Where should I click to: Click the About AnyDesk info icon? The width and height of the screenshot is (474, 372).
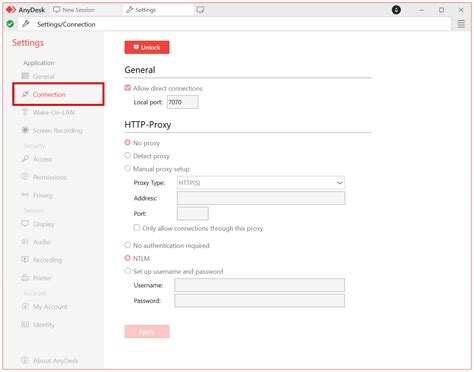(x=25, y=360)
